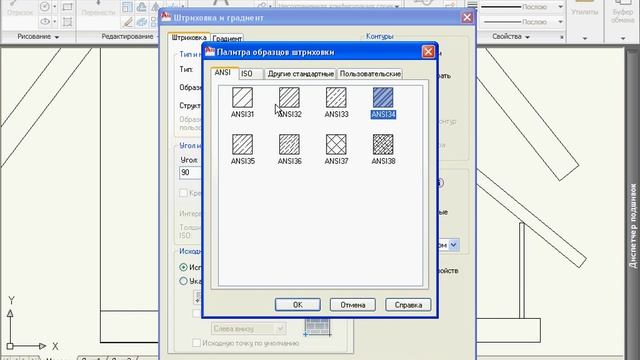
Task: Close the Штриховка и градиент dialog
Action: click(x=467, y=18)
